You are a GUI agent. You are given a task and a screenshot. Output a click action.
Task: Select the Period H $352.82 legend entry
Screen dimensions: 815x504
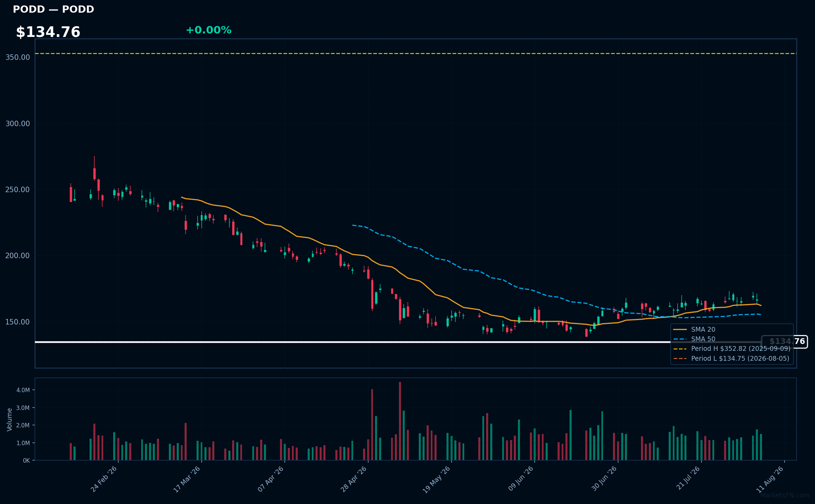click(732, 348)
